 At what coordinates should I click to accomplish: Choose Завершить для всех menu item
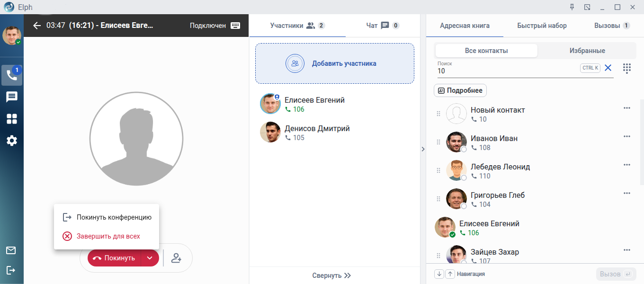[108, 236]
